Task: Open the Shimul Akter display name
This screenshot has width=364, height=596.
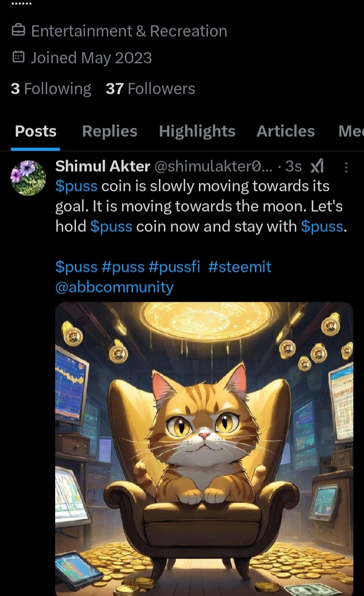Action: point(103,166)
